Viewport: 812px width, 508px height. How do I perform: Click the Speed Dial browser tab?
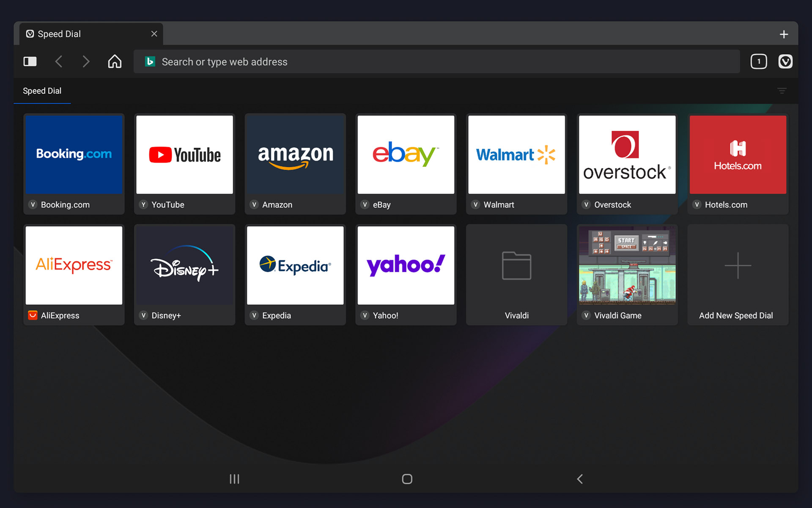(91, 34)
